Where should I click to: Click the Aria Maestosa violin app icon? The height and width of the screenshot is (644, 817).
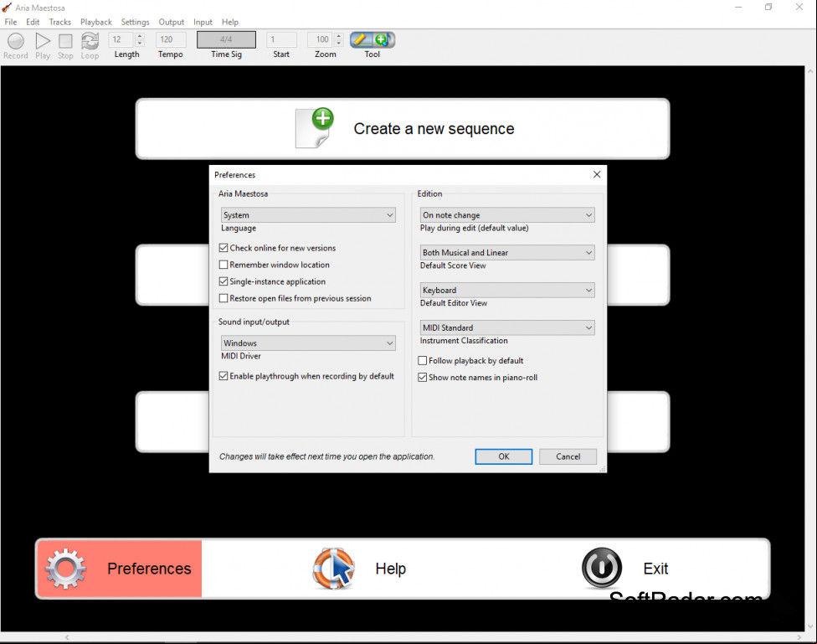point(7,8)
